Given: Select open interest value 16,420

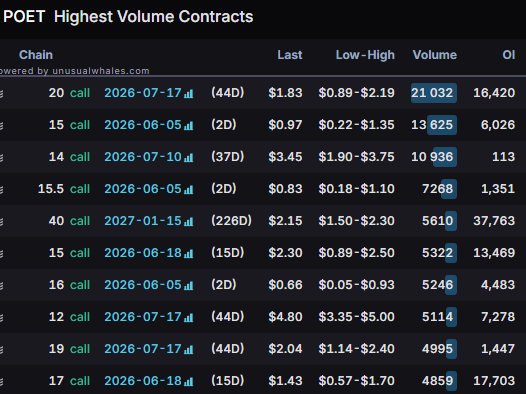Looking at the screenshot, I should tap(494, 93).
